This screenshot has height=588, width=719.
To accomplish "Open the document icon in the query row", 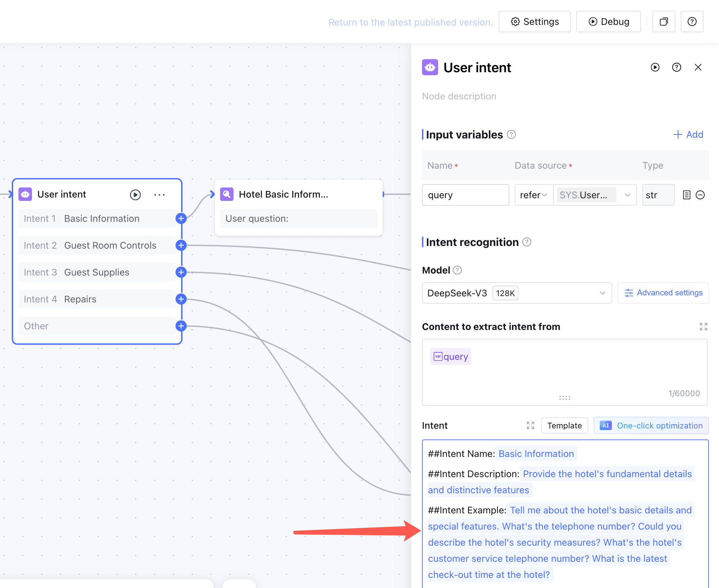I will (686, 195).
